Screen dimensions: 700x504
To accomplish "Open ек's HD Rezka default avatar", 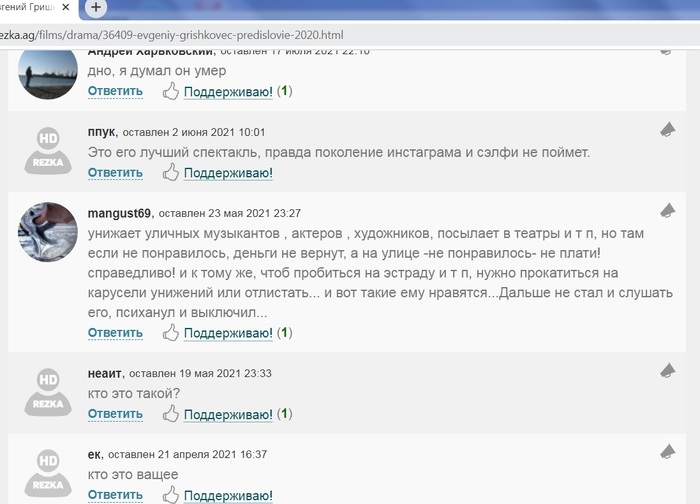I will tap(48, 473).
